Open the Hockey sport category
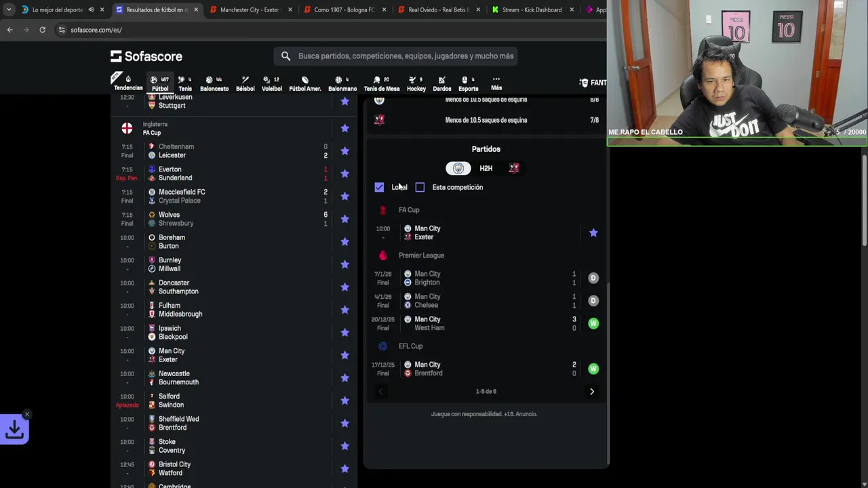 pyautogui.click(x=416, y=83)
